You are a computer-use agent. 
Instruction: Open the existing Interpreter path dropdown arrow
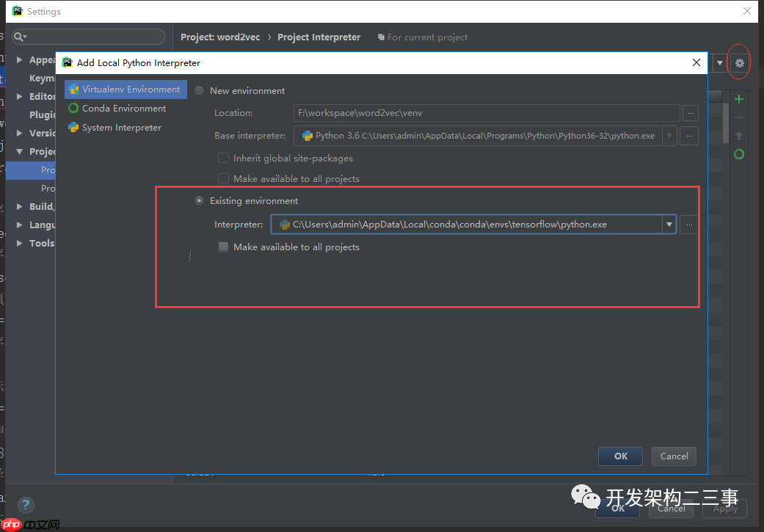669,225
